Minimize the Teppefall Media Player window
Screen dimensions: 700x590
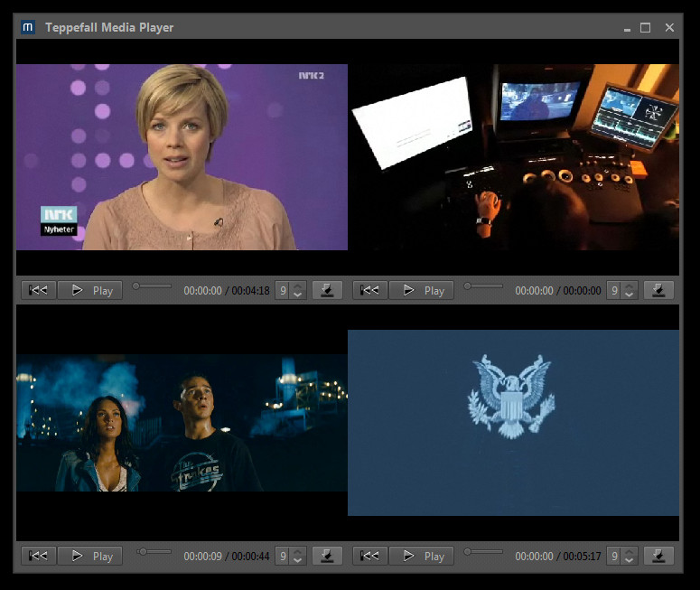click(x=627, y=28)
